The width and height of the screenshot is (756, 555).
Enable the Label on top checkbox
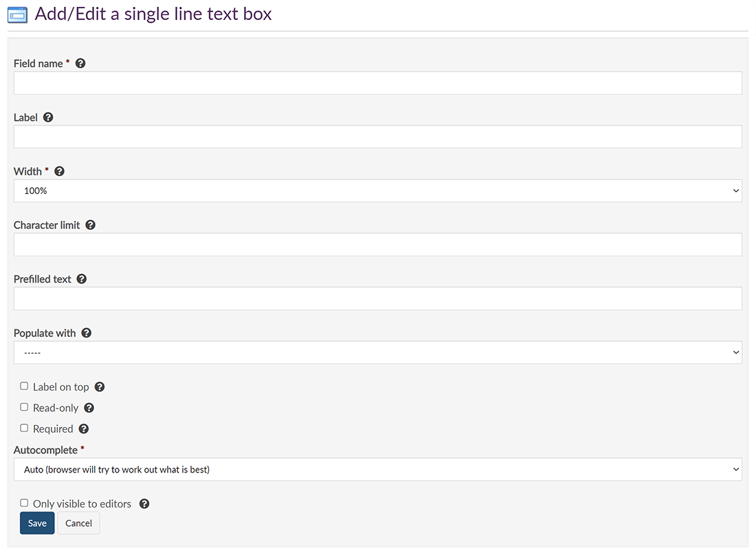click(x=24, y=387)
